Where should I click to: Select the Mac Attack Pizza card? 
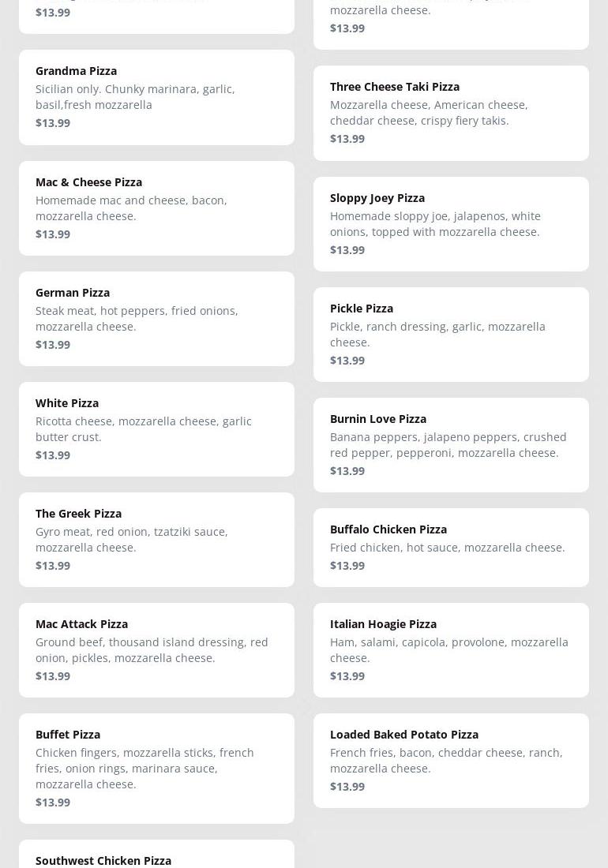click(156, 650)
